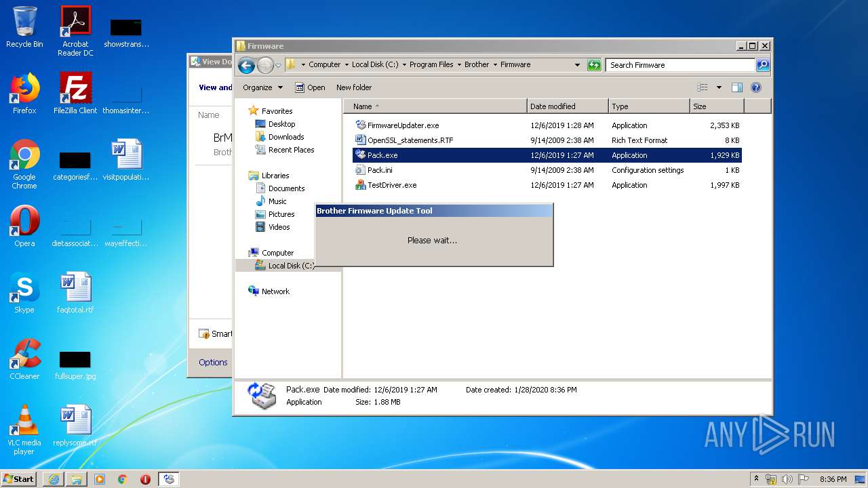The height and width of the screenshot is (488, 868).
Task: Open Network in navigation pane
Action: coord(269,291)
